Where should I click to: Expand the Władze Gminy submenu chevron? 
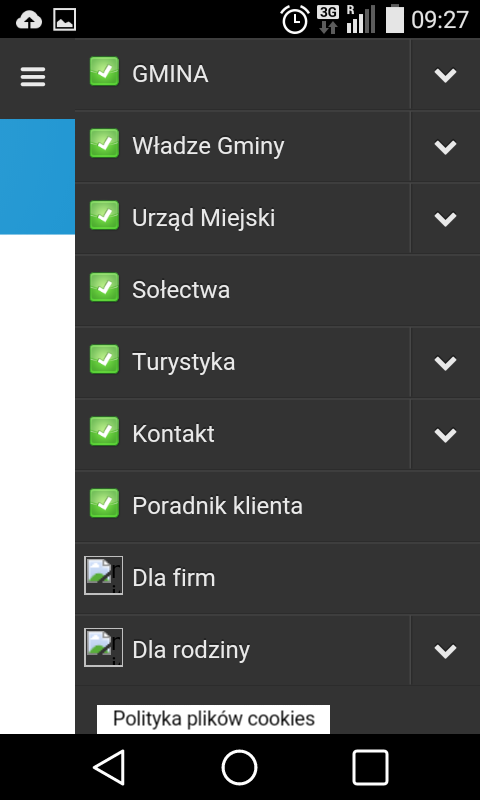pos(445,146)
